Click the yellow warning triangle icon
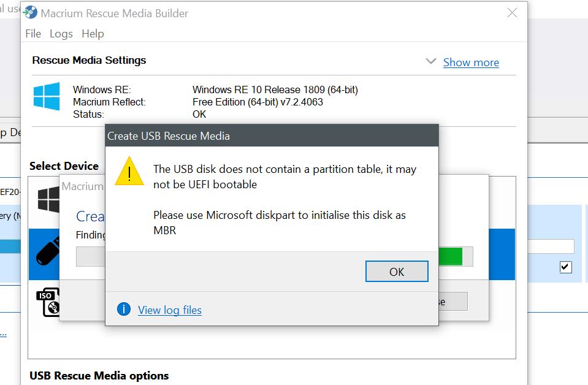Screen dimensions: 588x385 (x=129, y=171)
